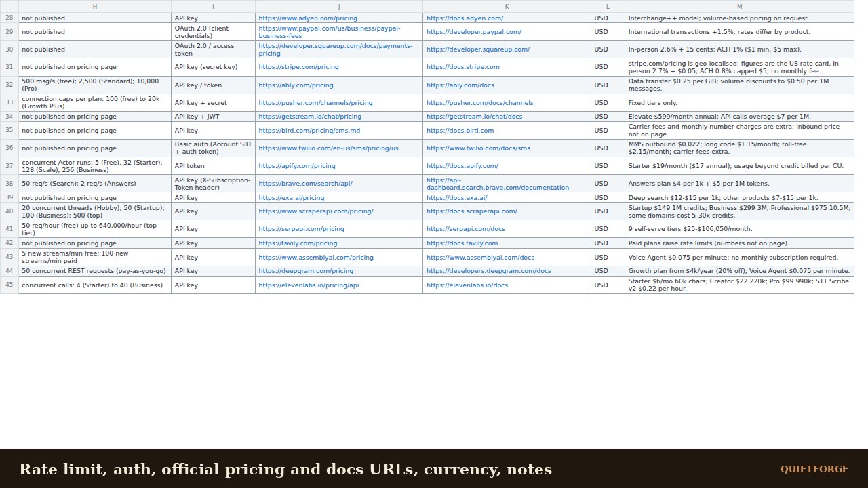
Task: Select column L header
Action: click(x=608, y=7)
